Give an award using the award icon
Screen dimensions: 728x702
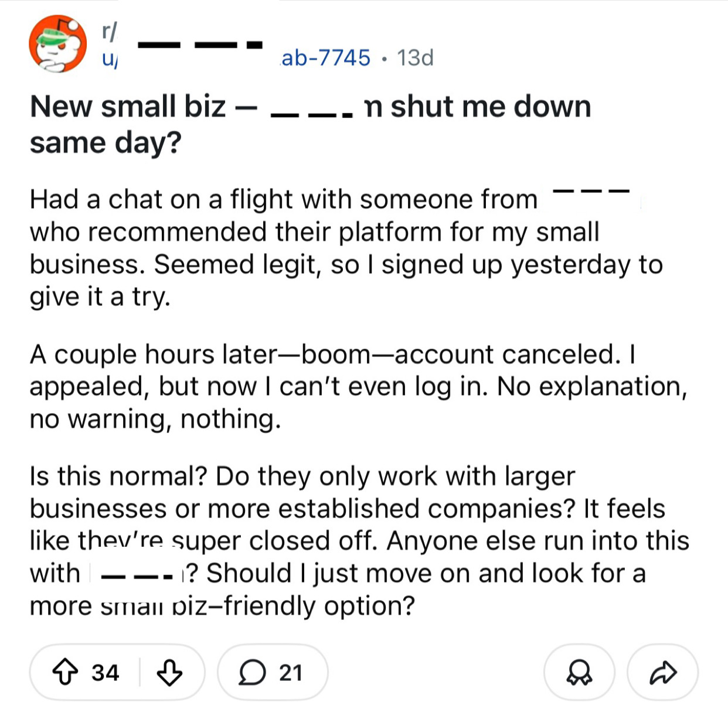tap(577, 673)
